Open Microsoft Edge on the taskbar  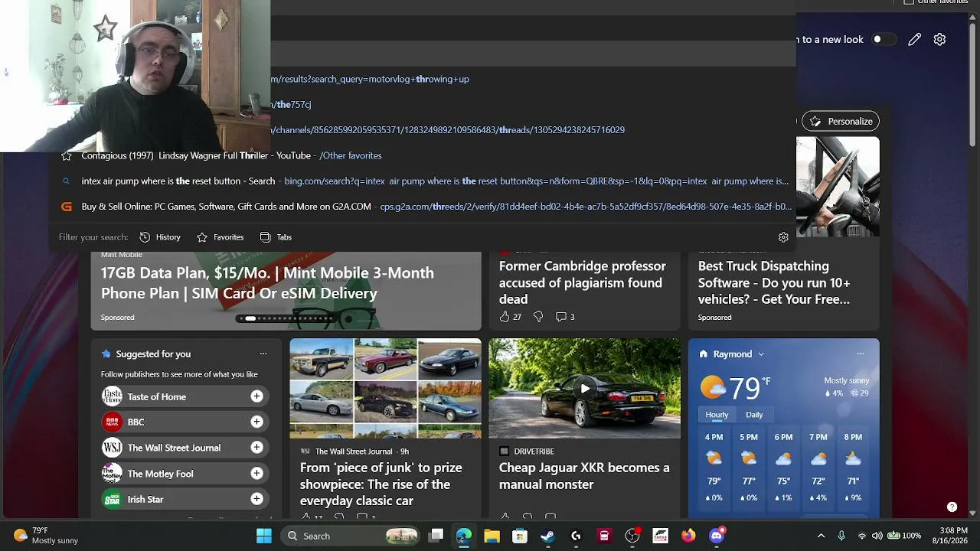(463, 536)
